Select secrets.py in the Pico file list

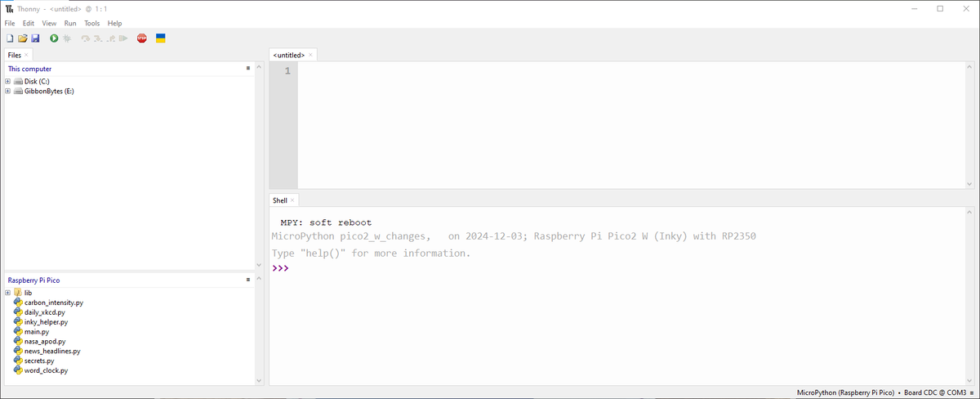(39, 361)
